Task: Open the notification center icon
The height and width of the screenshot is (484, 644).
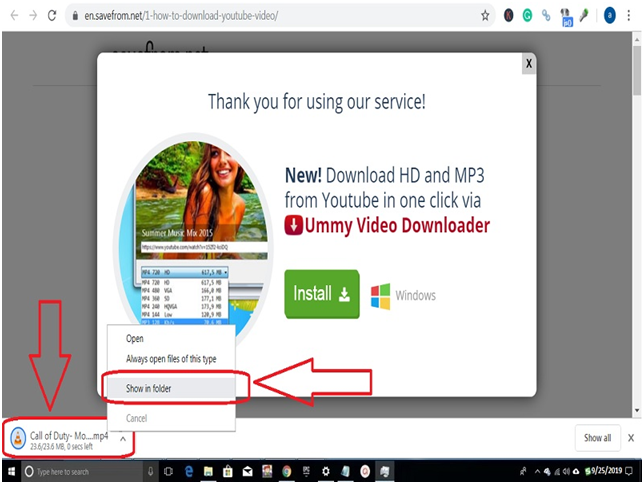Action: 630,471
